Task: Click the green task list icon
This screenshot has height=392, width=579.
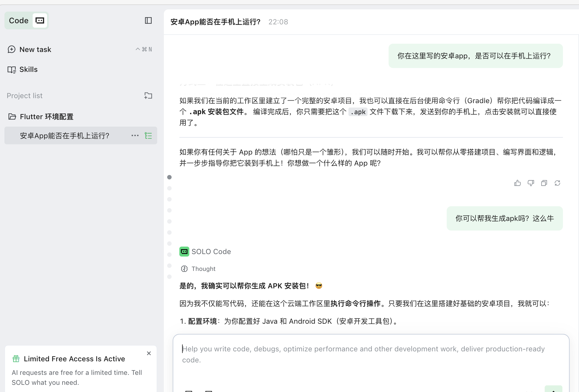Action: [148, 135]
